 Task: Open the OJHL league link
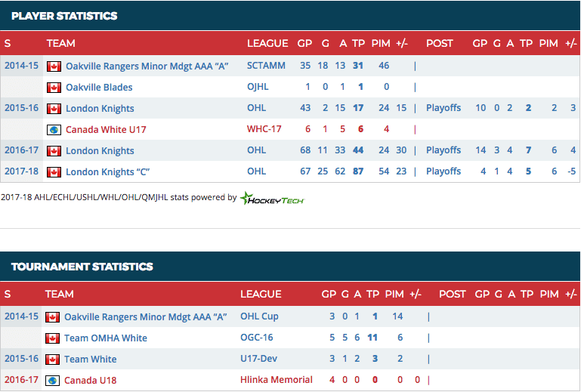258,88
